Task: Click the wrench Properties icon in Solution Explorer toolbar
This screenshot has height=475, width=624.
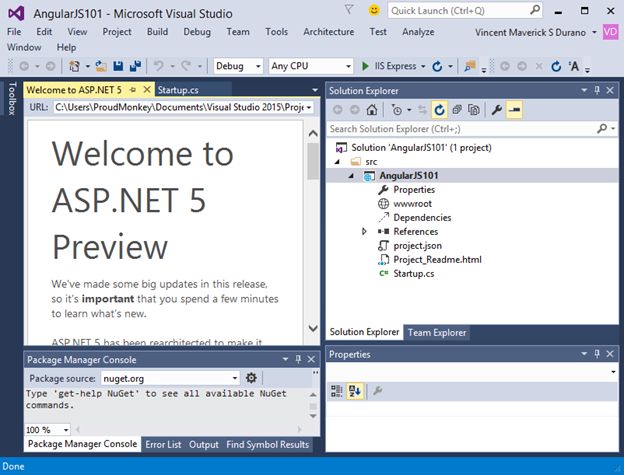Action: pos(496,110)
